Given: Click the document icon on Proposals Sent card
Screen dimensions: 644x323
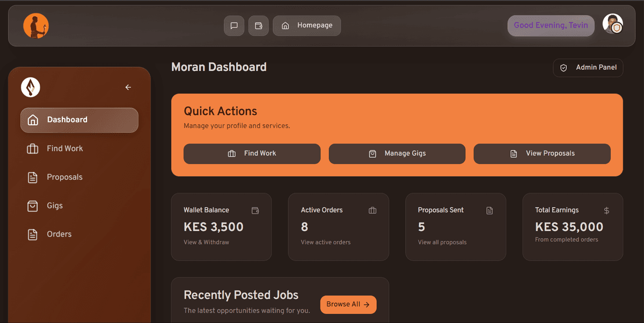Looking at the screenshot, I should [489, 210].
